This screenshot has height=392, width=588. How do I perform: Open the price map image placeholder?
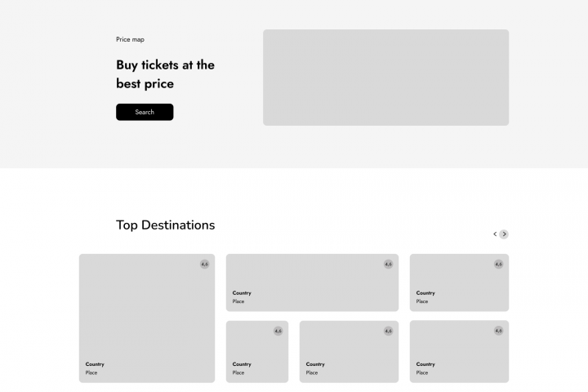[x=385, y=78]
